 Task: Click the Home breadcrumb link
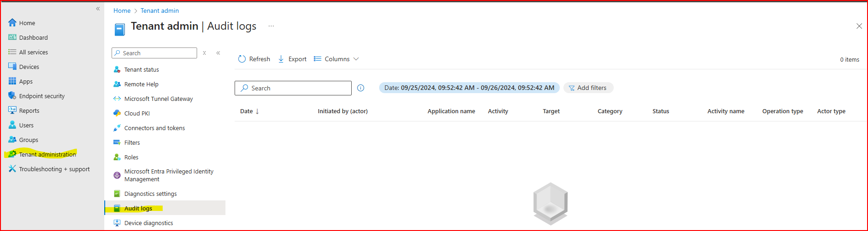(122, 10)
